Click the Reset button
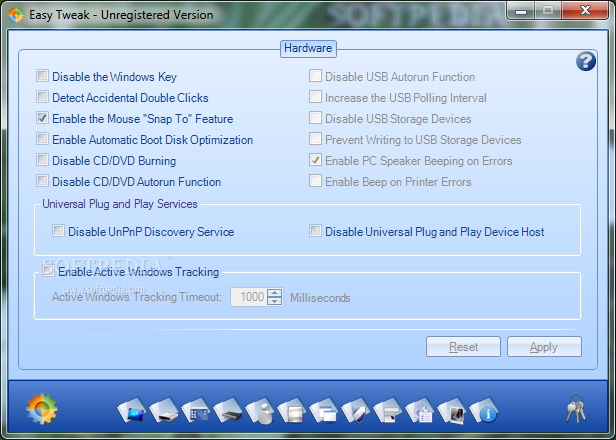Viewport: 616px width, 440px height. (463, 346)
